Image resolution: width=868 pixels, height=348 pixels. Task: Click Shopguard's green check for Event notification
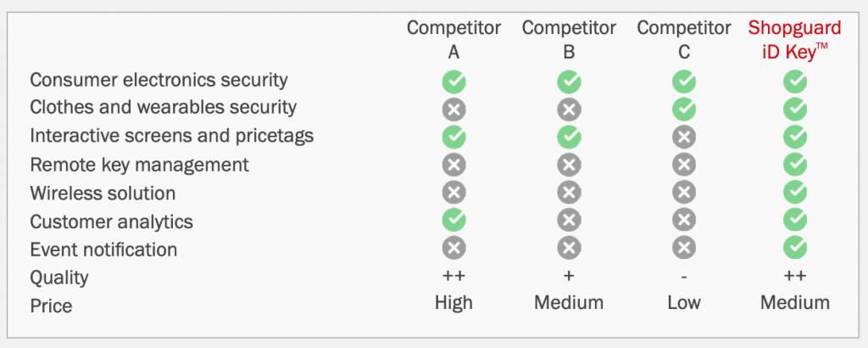[x=795, y=248]
